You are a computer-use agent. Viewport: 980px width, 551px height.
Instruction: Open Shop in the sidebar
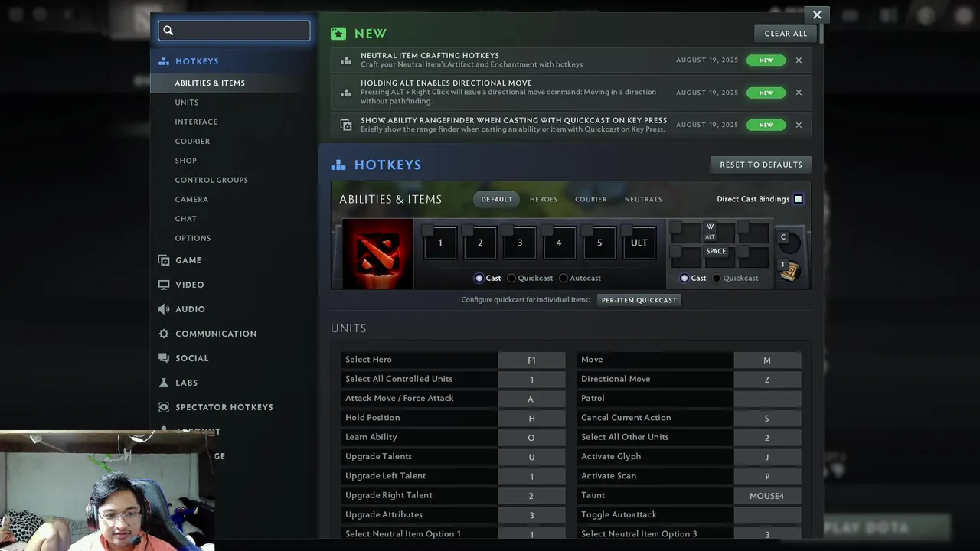pyautogui.click(x=186, y=161)
